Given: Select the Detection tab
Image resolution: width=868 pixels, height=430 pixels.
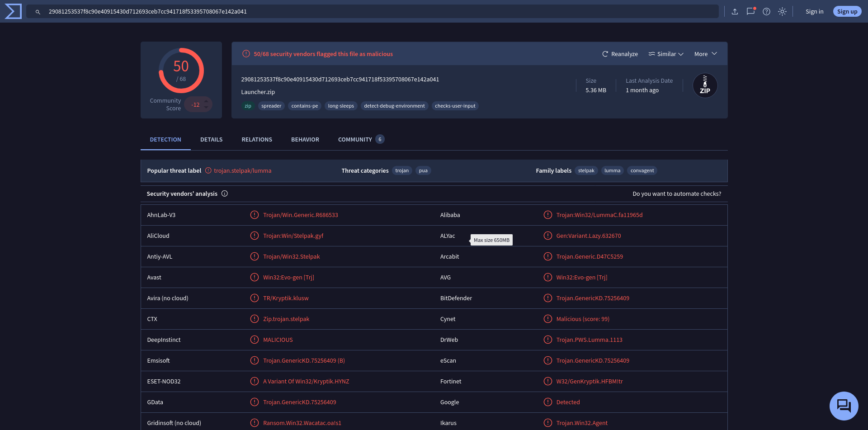Looking at the screenshot, I should point(165,140).
